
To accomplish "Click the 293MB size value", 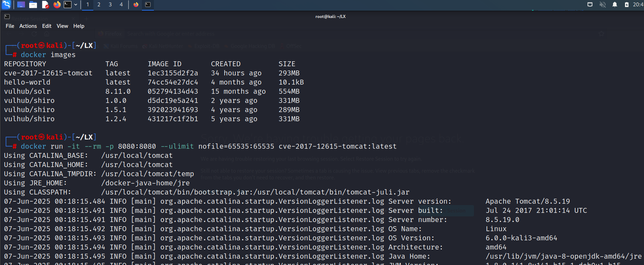I will (x=289, y=73).
